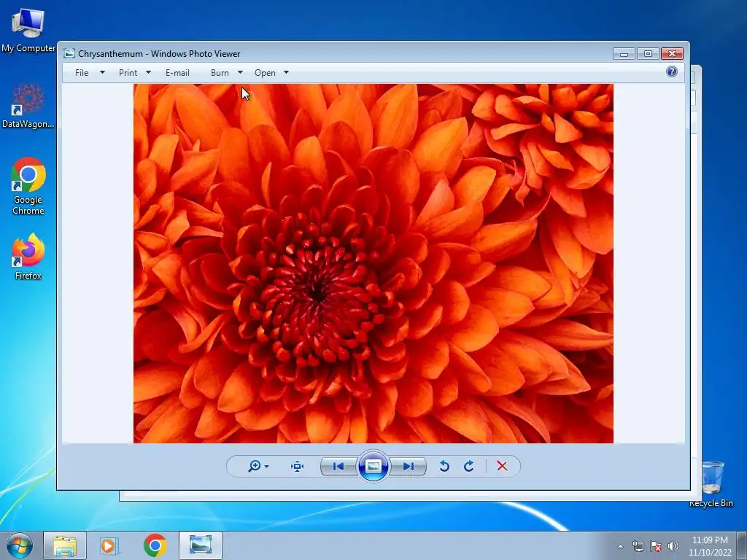Screen dimensions: 747x560
Task: Show hidden system tray icons
Action: [620, 546]
